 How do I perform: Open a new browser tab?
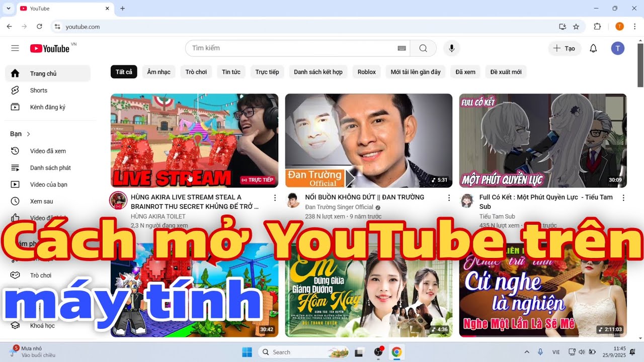(x=122, y=9)
